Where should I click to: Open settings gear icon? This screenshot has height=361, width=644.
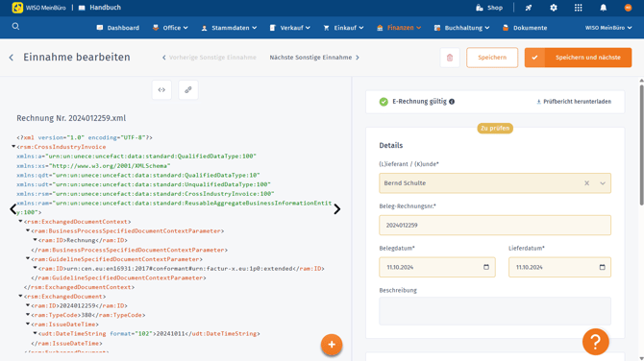click(554, 8)
